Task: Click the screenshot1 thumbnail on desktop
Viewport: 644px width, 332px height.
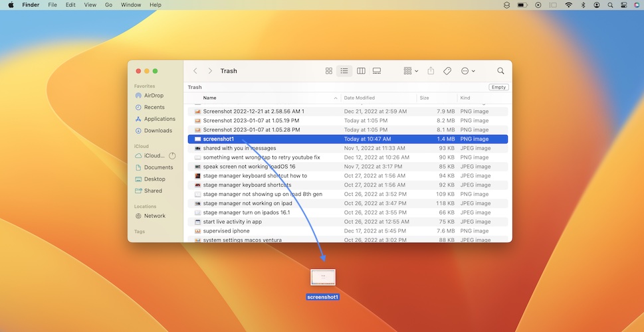Action: coord(323,278)
